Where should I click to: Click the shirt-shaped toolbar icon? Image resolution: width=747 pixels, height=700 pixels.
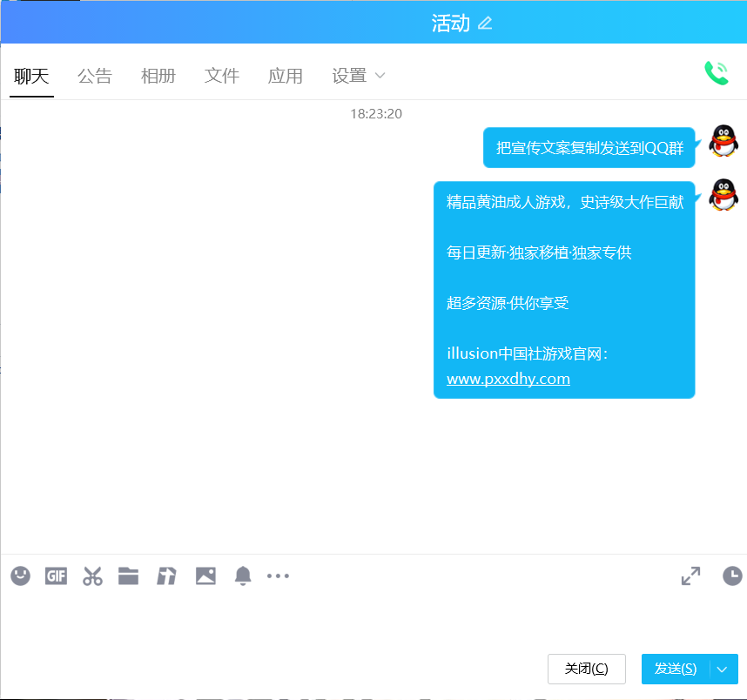click(165, 576)
